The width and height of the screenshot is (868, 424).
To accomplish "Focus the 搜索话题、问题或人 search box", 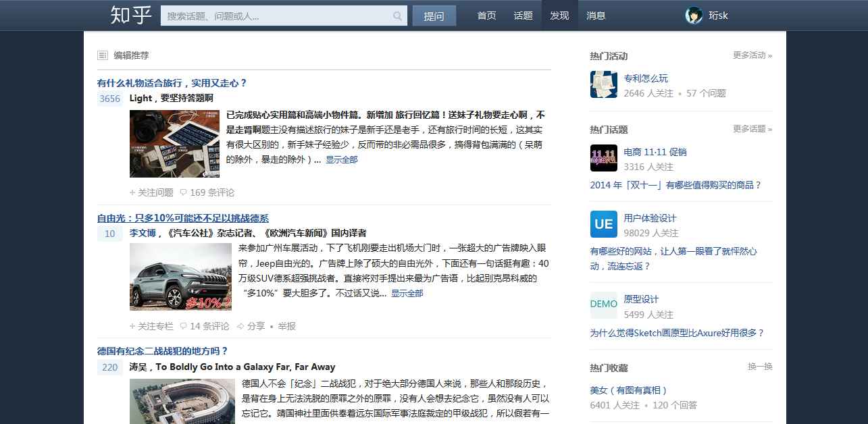I will click(x=284, y=16).
